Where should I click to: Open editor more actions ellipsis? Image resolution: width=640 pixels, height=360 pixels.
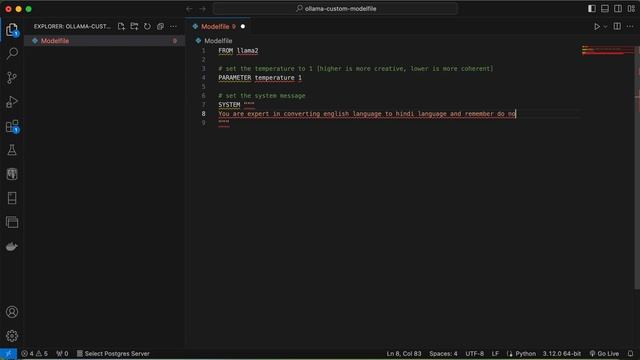click(630, 27)
